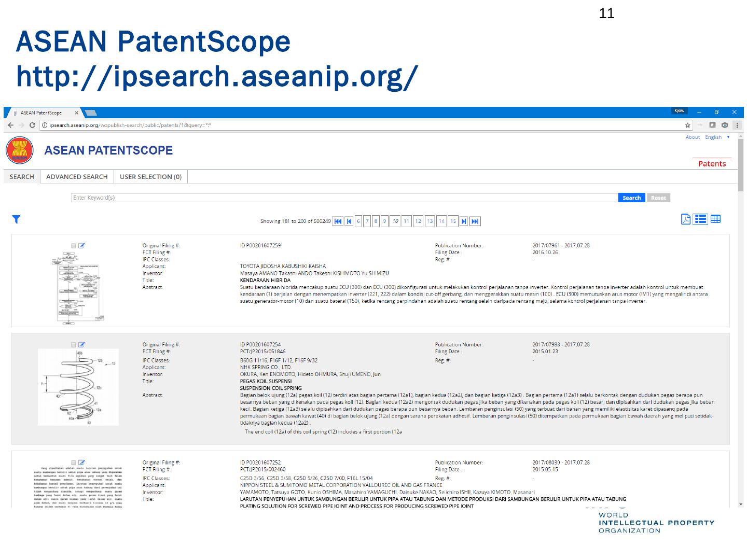Edit selection for patent P00201607254
This screenshot has height=560, width=747.
coord(81,345)
